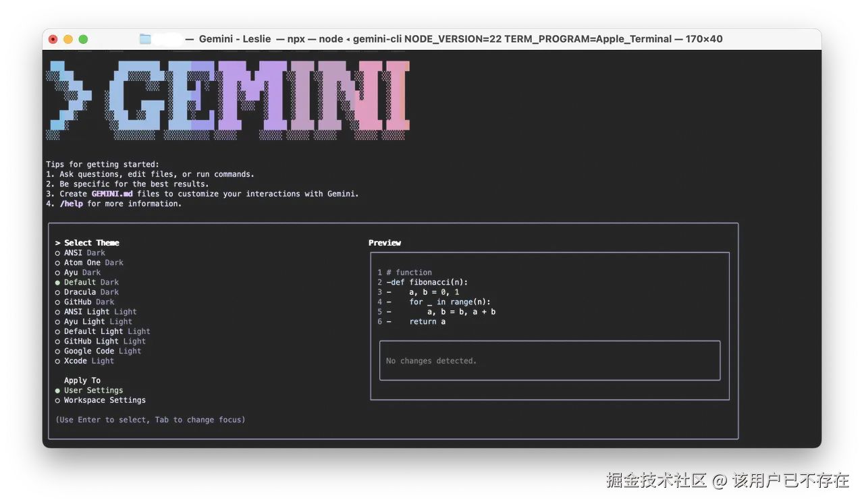Click the tip "Ask questions, edit files, or run commands."
The width and height of the screenshot is (864, 504).
pos(157,174)
